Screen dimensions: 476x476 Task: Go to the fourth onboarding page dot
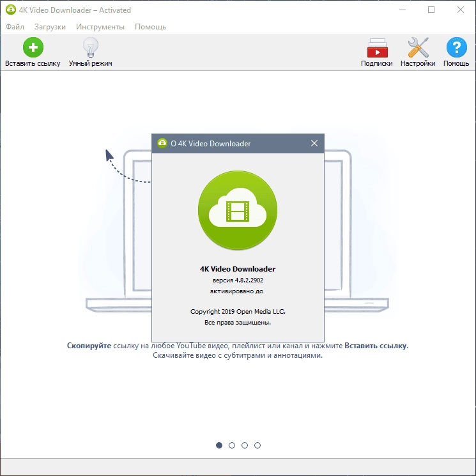(257, 445)
